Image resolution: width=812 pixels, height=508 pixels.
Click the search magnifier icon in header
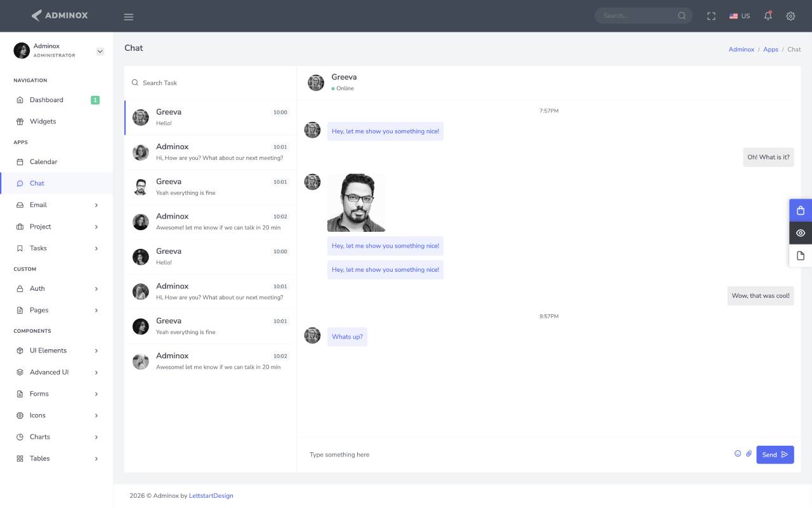pyautogui.click(x=682, y=16)
